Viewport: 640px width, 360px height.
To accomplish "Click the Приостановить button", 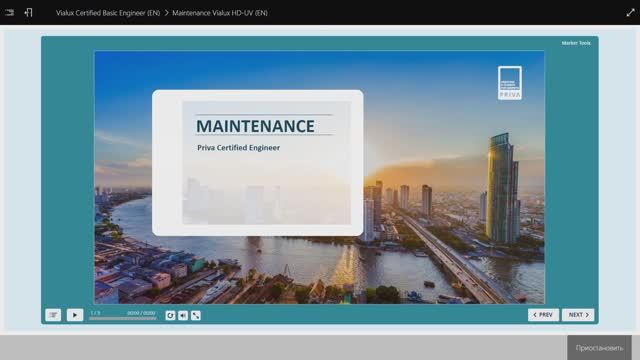I will pyautogui.click(x=599, y=348).
